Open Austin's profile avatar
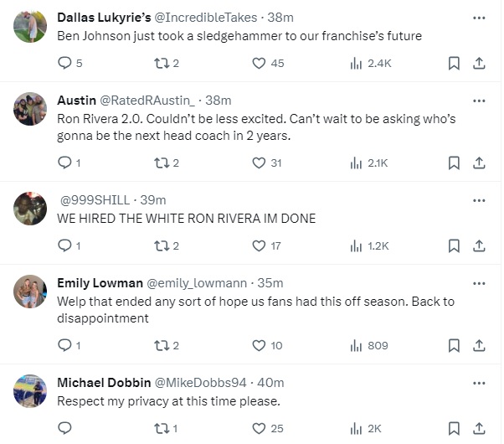The height and width of the screenshot is (444, 504). click(30, 109)
